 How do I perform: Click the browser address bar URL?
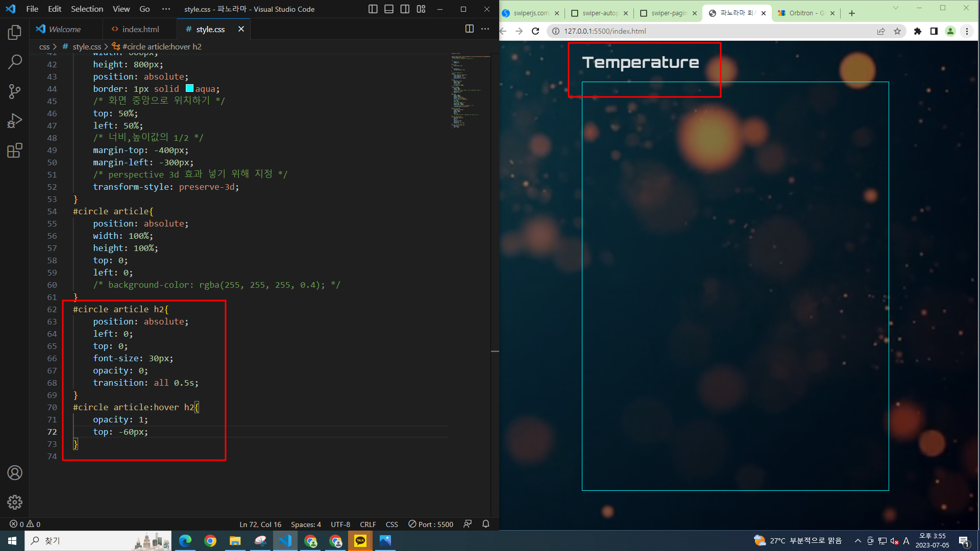pos(605,31)
